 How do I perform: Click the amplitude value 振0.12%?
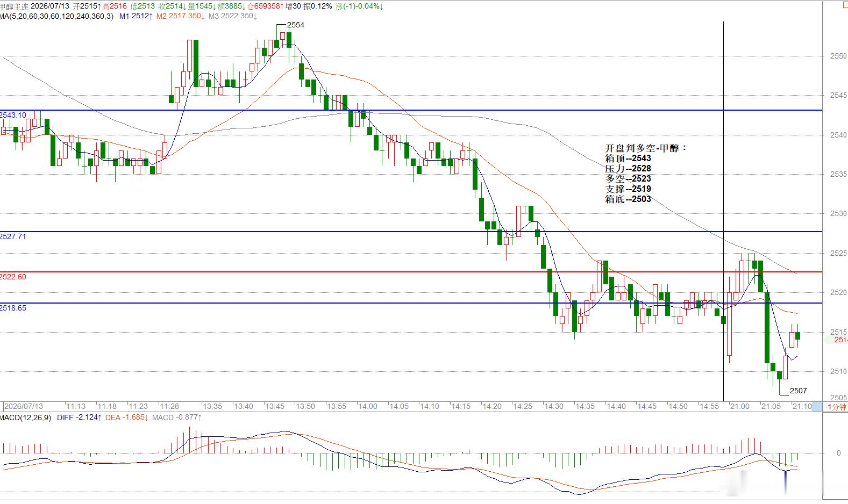[x=318, y=6]
